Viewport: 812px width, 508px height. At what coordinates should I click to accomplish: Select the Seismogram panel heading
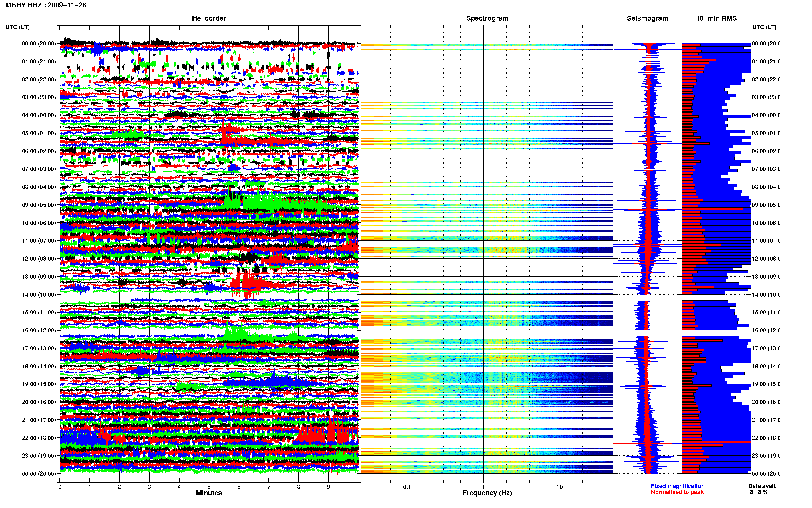click(647, 18)
